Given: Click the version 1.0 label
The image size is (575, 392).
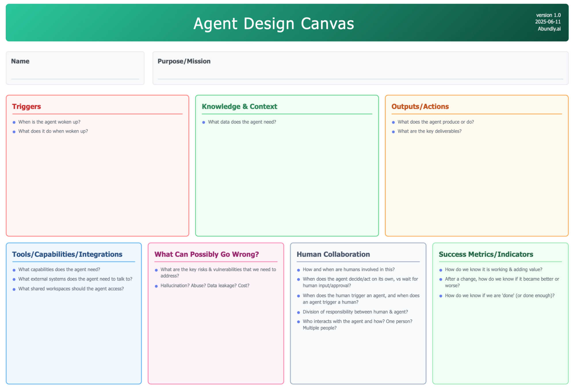Looking at the screenshot, I should (548, 15).
